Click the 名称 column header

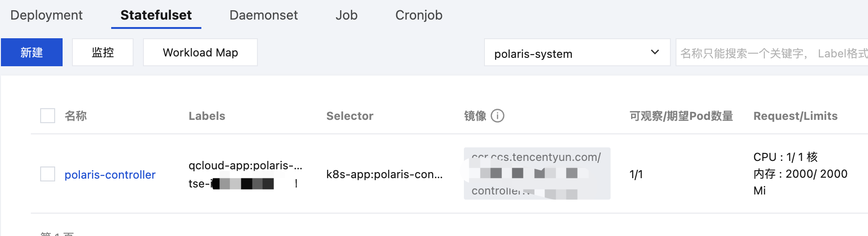[76, 116]
